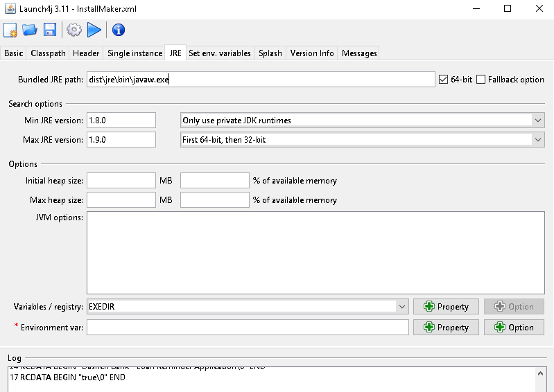Open the Splash tab
Screen dimensions: 554x392
[270, 53]
